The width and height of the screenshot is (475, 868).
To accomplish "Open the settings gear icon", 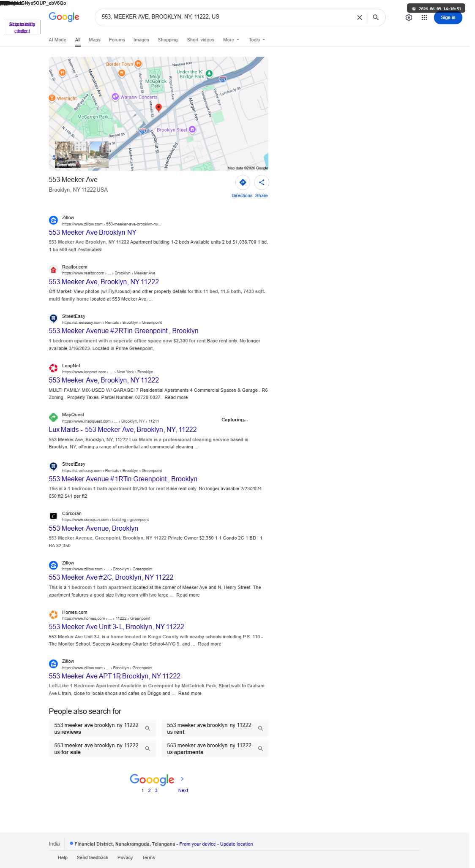I will point(409,17).
